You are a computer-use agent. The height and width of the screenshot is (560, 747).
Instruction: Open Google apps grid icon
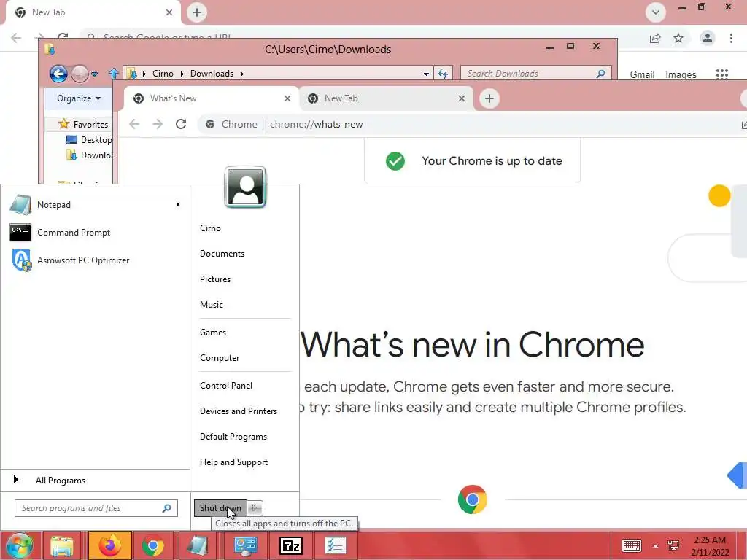(722, 74)
